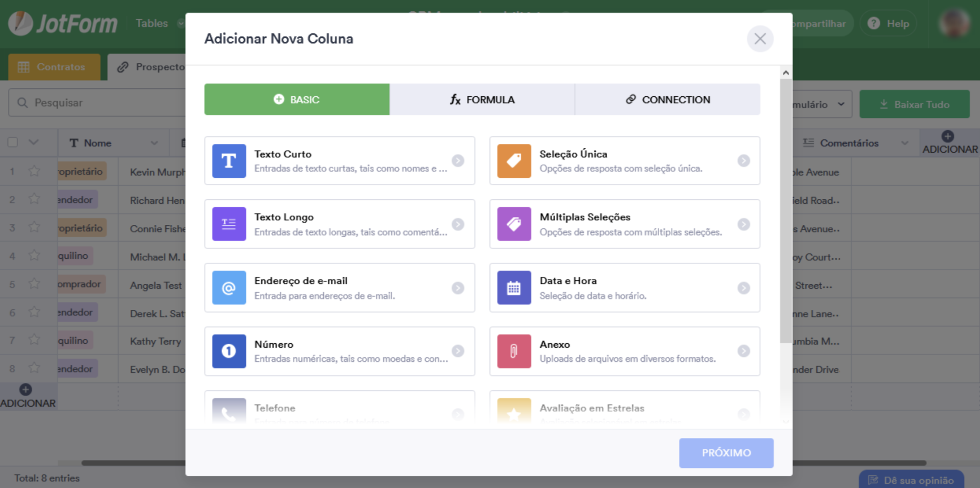Pick the Endereço de e-mail icon
Viewport: 980px width, 488px height.
tap(229, 288)
